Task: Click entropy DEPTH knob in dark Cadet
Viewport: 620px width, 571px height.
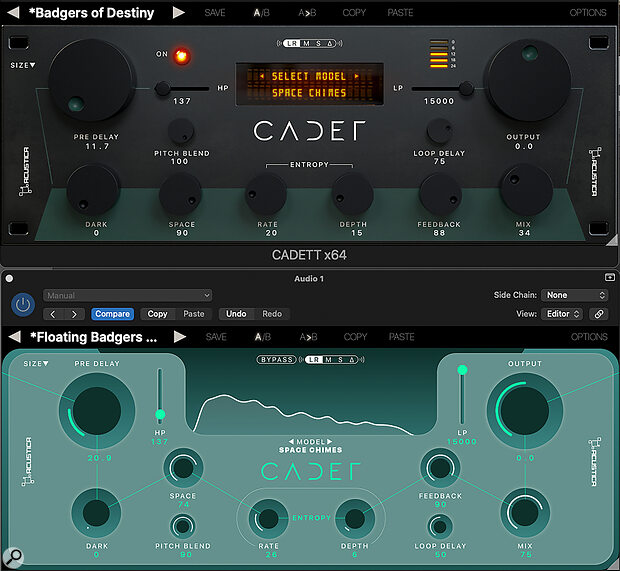Action: [x=352, y=194]
